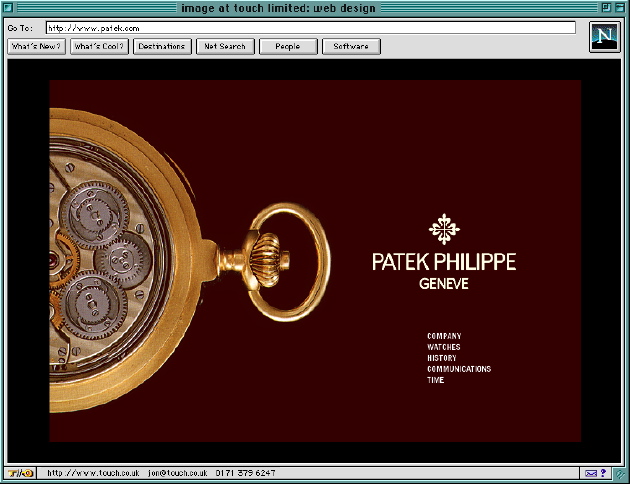Screen dimensions: 630x484
Task: Click the http://www.touch.co.uk status text
Action: pyautogui.click(x=93, y=473)
